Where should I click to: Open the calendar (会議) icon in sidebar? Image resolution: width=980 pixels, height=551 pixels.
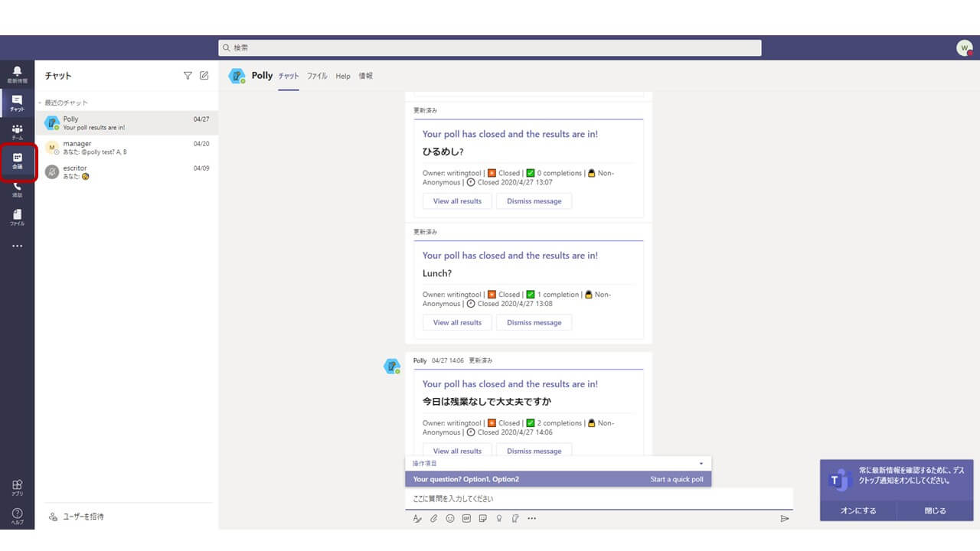coord(17,161)
